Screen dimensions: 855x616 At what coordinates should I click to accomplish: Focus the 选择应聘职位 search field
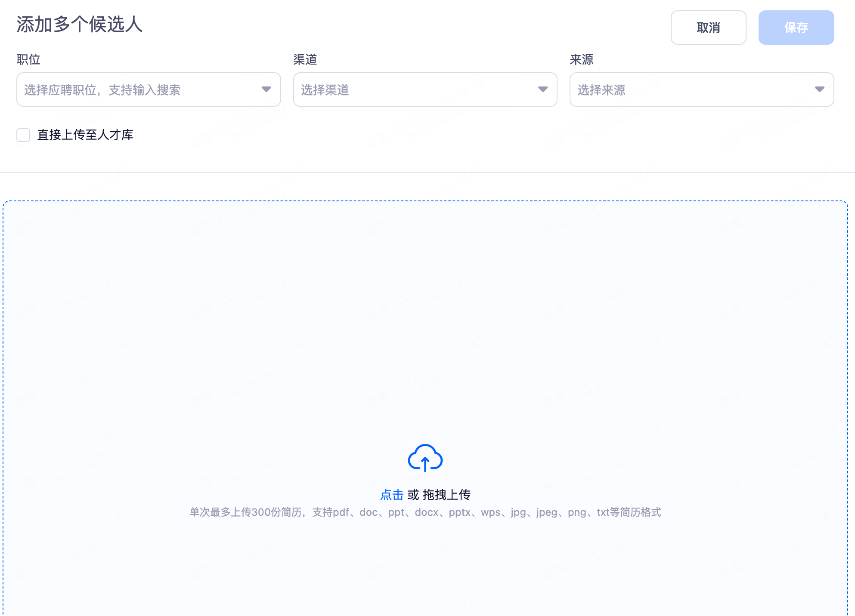(129, 89)
